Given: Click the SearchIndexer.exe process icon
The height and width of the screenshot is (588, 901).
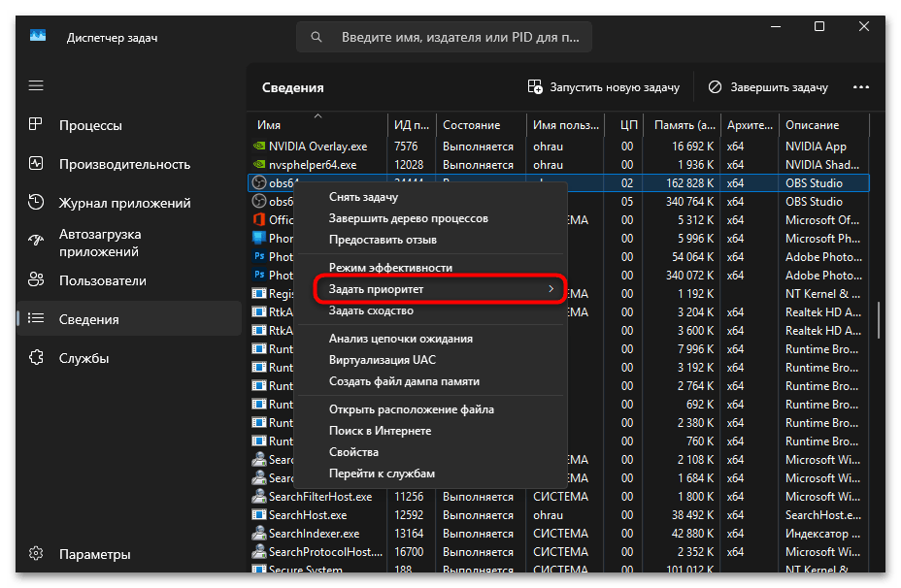Looking at the screenshot, I should pos(259,534).
